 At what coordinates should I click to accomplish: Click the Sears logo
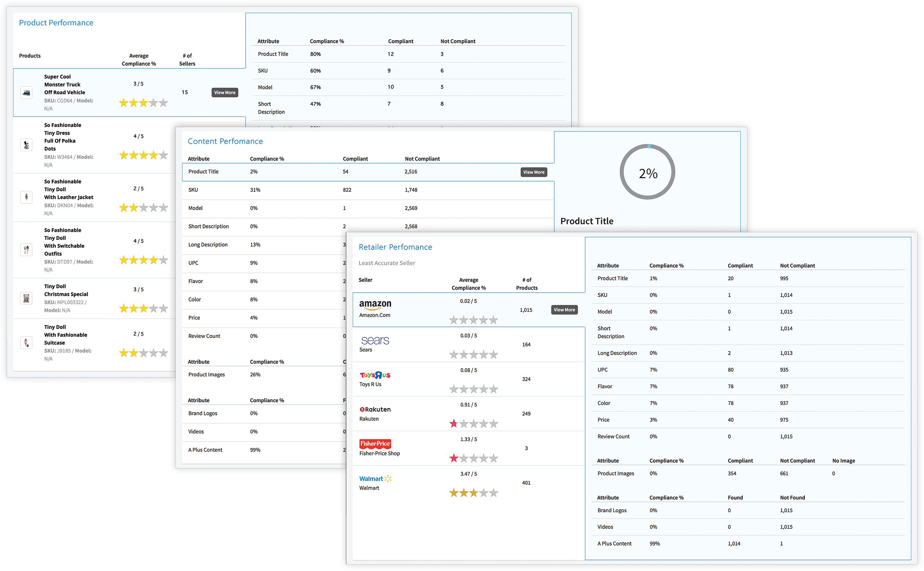click(374, 340)
